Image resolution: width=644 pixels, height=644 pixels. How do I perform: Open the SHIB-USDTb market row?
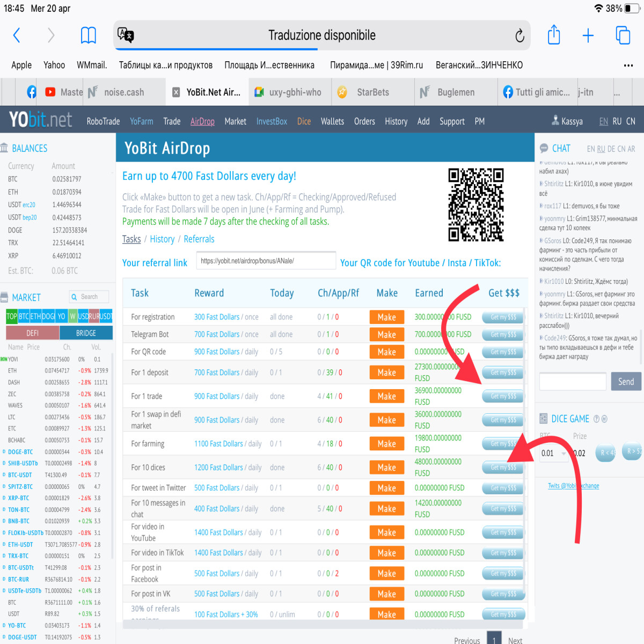click(x=56, y=463)
